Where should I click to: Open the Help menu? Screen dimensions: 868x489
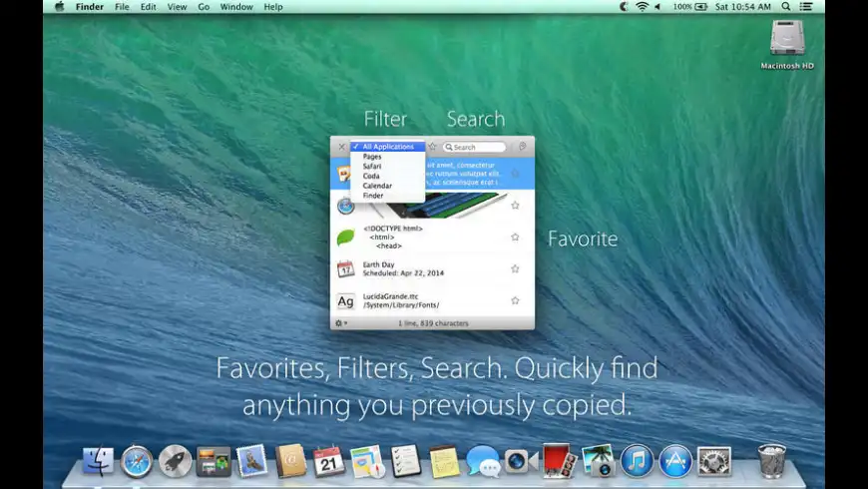273,7
